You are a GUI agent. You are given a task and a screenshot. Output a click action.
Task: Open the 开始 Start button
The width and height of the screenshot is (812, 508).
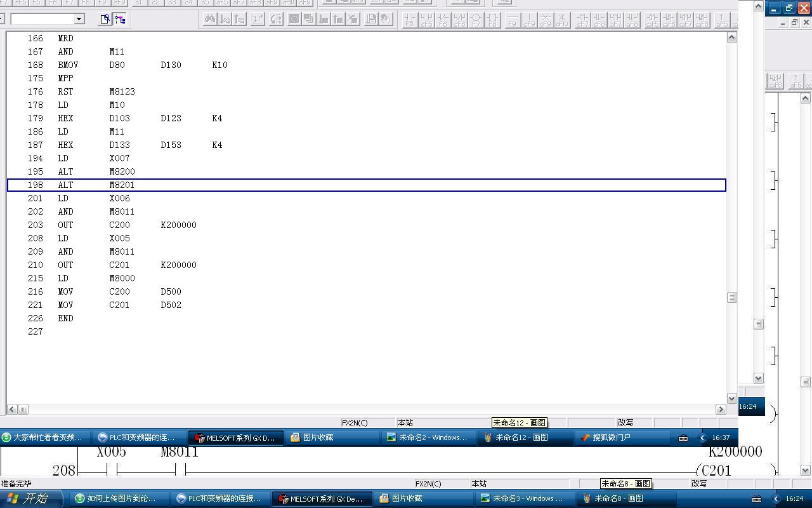tap(32, 498)
